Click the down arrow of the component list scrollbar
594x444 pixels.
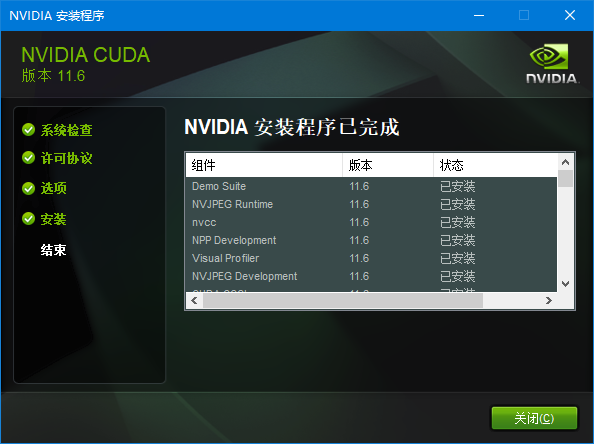[565, 284]
